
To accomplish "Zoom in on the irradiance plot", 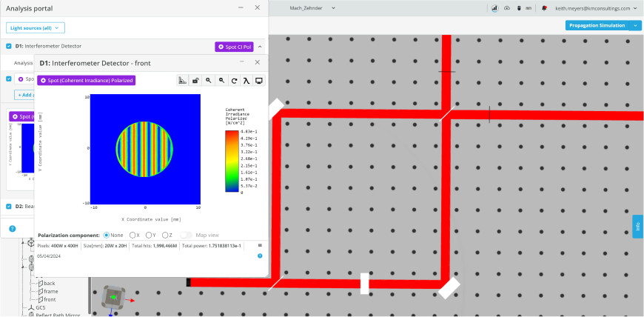I will tap(209, 81).
